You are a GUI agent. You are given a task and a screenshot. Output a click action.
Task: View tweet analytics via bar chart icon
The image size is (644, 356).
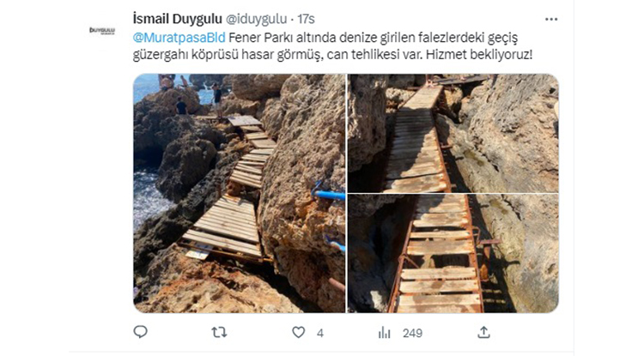pyautogui.click(x=385, y=332)
